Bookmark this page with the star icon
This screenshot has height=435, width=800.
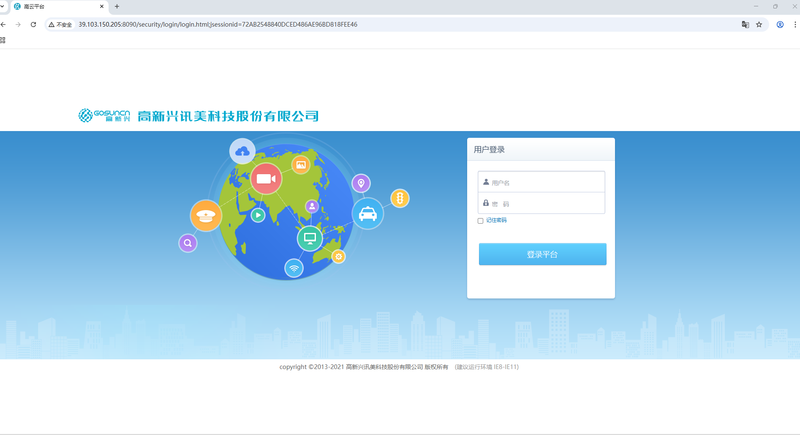(x=759, y=25)
